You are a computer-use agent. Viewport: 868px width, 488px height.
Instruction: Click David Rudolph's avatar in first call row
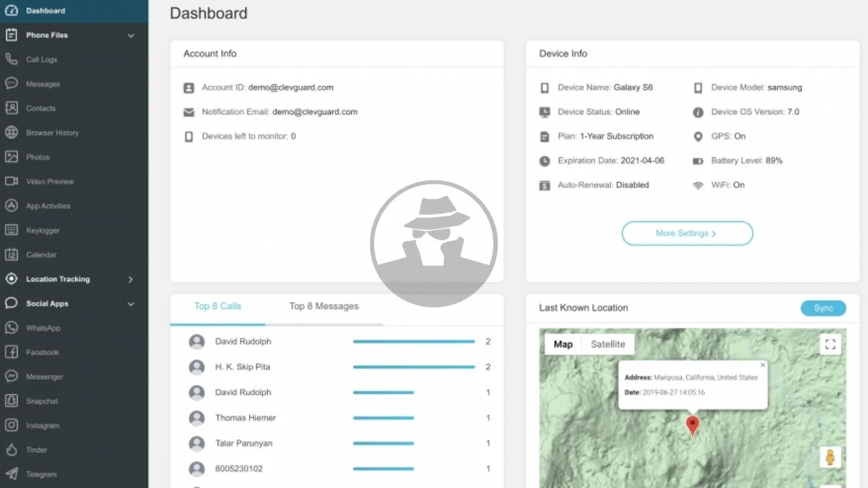(x=197, y=342)
